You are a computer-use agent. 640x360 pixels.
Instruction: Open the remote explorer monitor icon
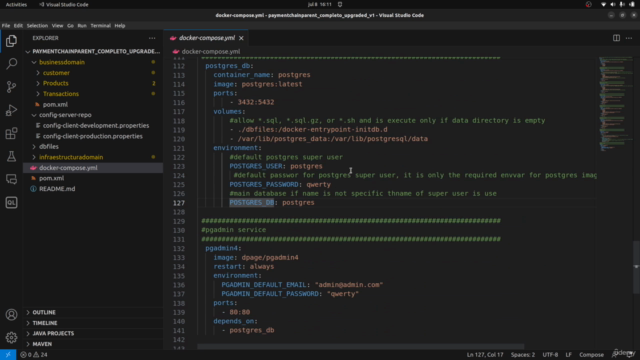click(11, 179)
